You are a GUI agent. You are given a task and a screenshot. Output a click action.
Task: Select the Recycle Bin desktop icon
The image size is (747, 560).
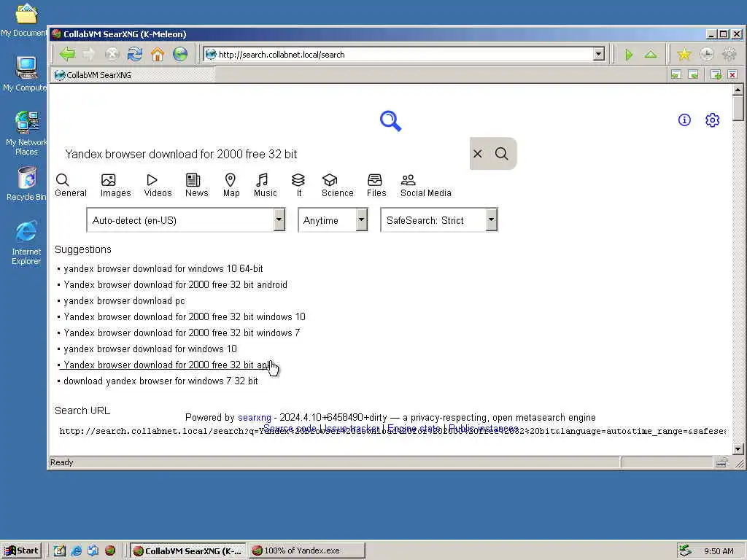(x=26, y=183)
